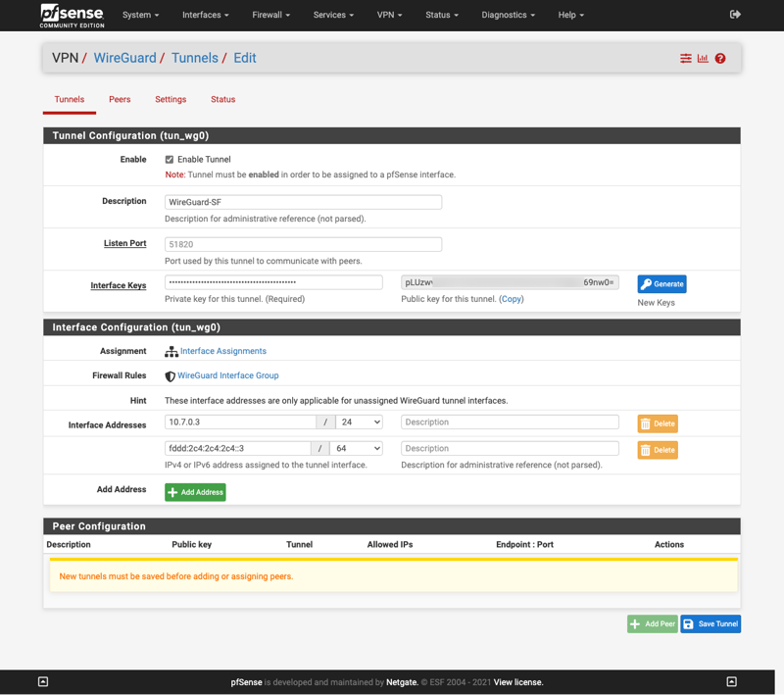Open the Firewall menu in navbar

(270, 15)
